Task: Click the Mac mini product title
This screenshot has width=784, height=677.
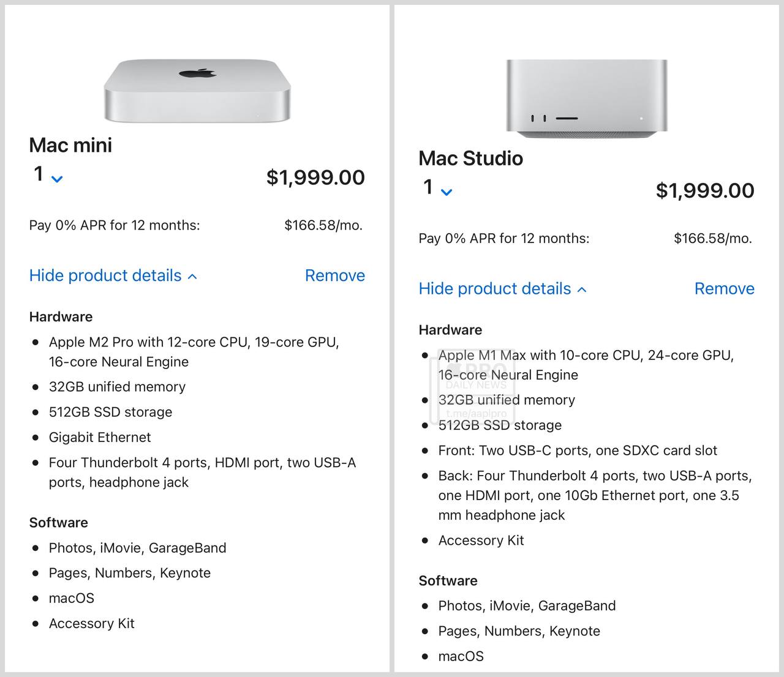Action: click(x=70, y=145)
